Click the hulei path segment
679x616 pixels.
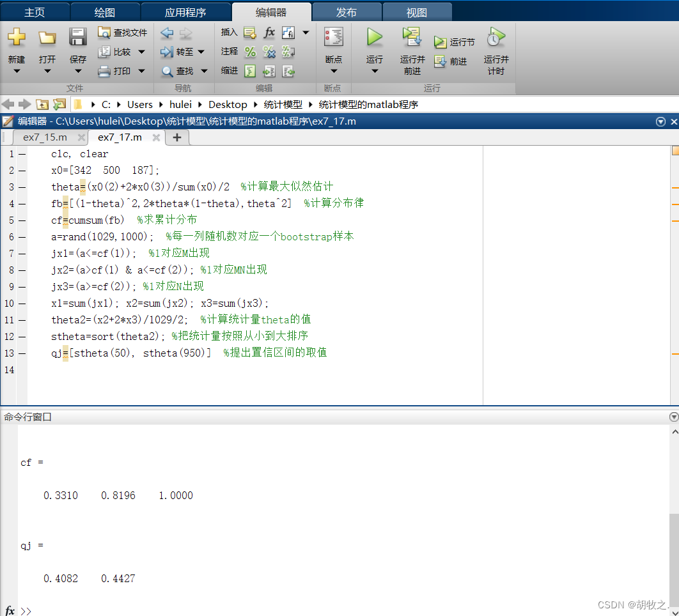pyautogui.click(x=180, y=105)
